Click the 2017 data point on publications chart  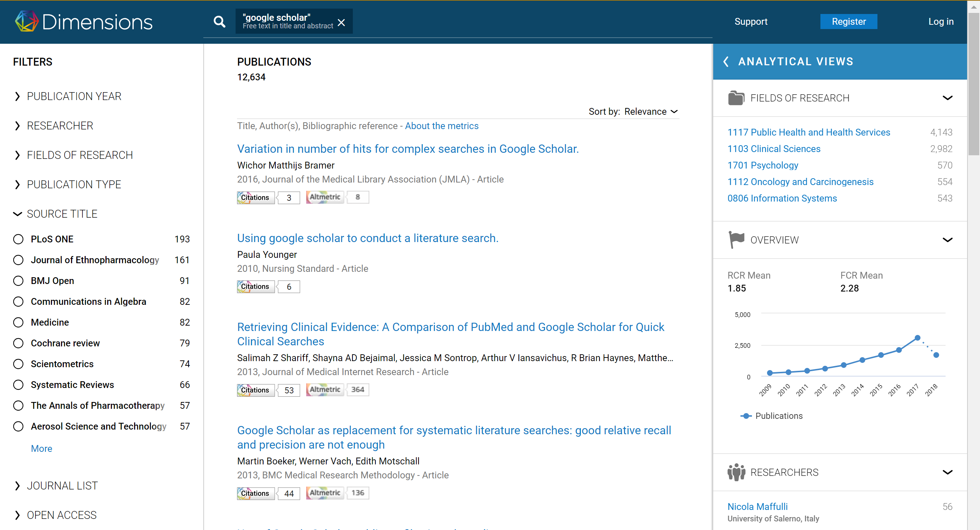coord(917,338)
